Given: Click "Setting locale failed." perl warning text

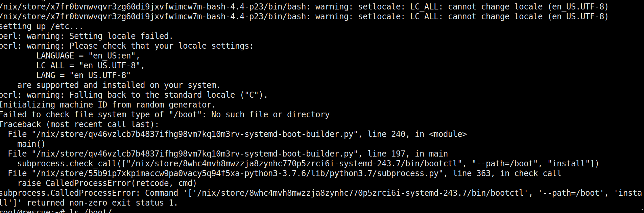Looking at the screenshot, I should click(121, 36).
